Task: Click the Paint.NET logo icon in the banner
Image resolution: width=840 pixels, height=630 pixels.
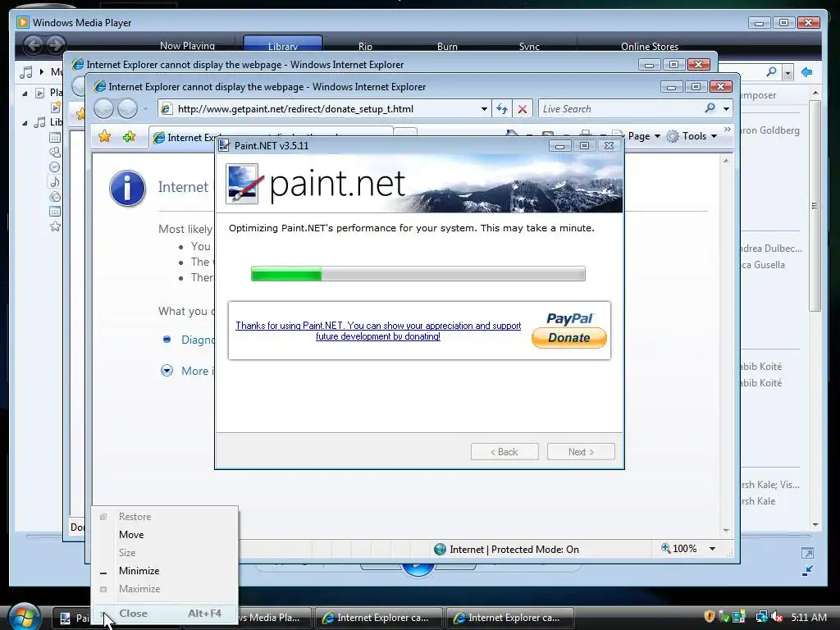Action: tap(244, 184)
